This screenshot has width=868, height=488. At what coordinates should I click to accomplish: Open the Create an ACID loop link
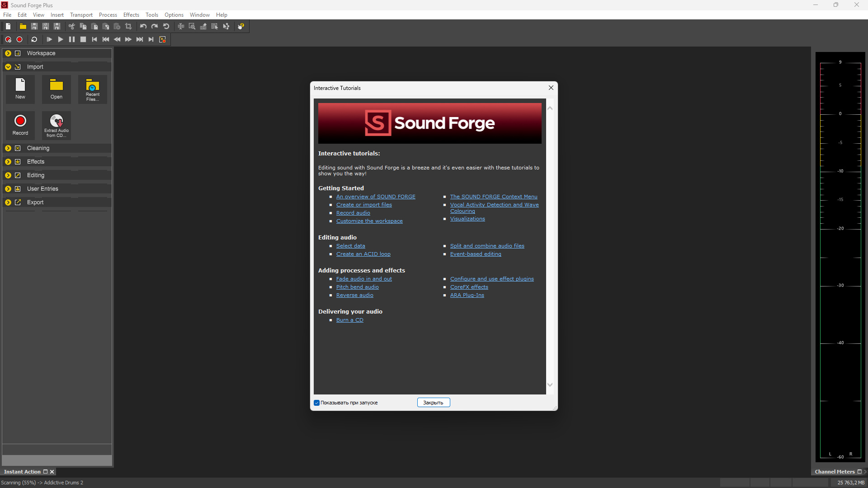(363, 254)
